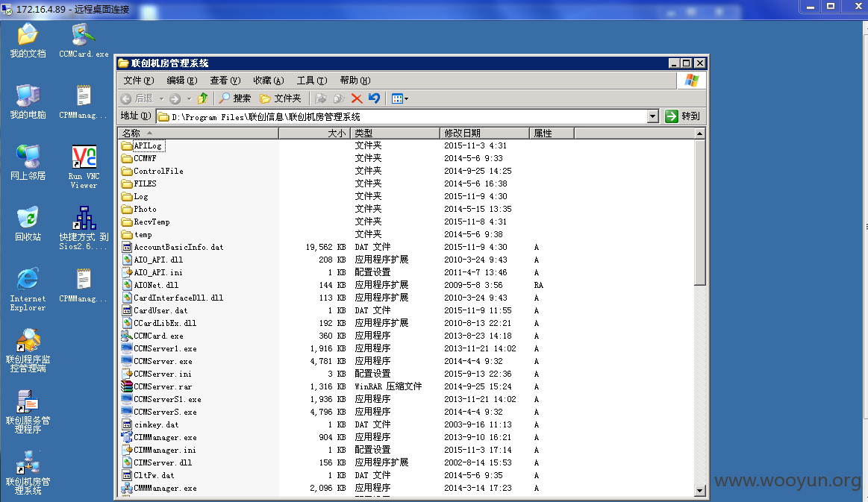The width and height of the screenshot is (868, 502).
Task: Open the 文件(F) menu
Action: [138, 81]
